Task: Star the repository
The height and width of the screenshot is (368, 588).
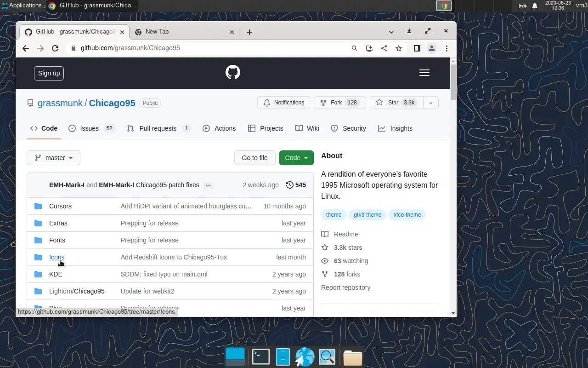Action: [x=396, y=103]
